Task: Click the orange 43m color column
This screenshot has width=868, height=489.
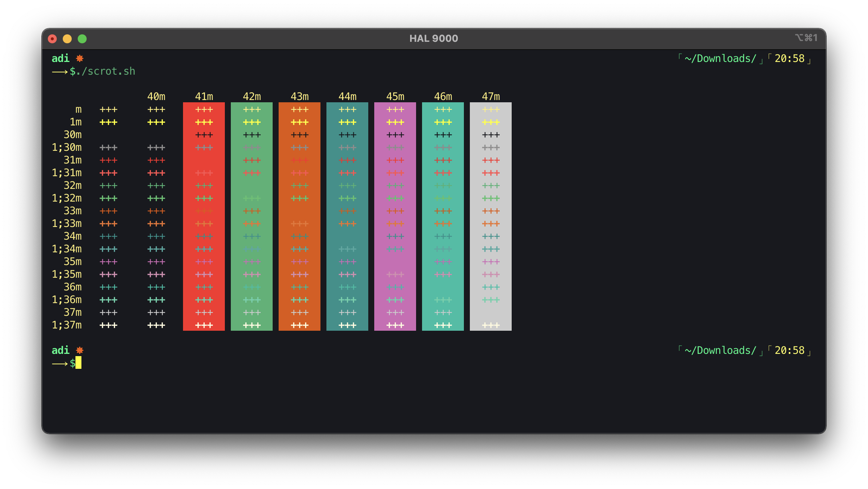Action: click(x=300, y=217)
